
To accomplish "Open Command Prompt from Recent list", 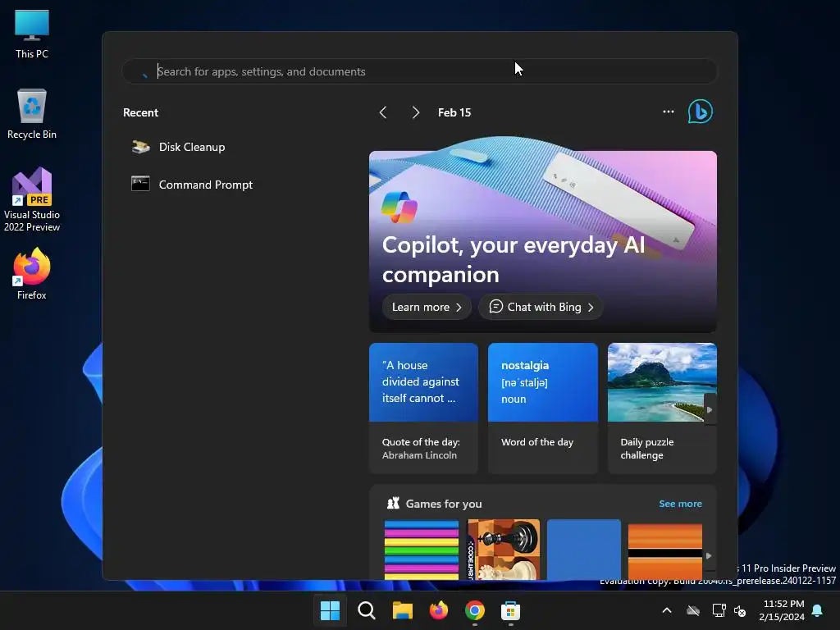I will (x=192, y=185).
